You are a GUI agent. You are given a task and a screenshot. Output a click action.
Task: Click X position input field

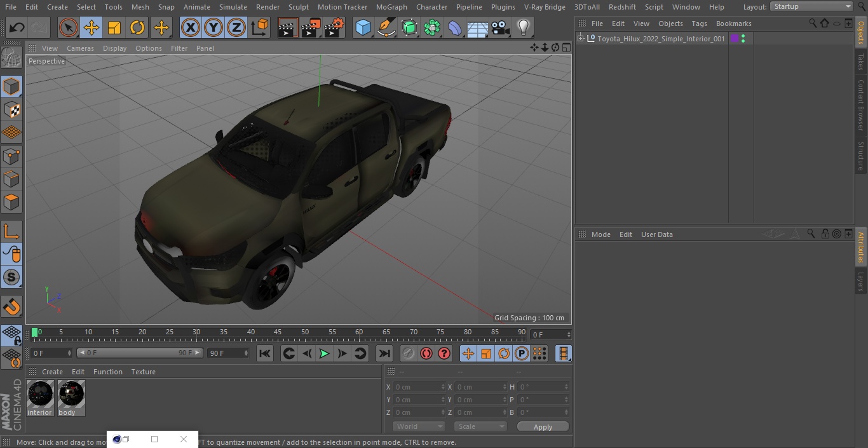[x=418, y=387]
